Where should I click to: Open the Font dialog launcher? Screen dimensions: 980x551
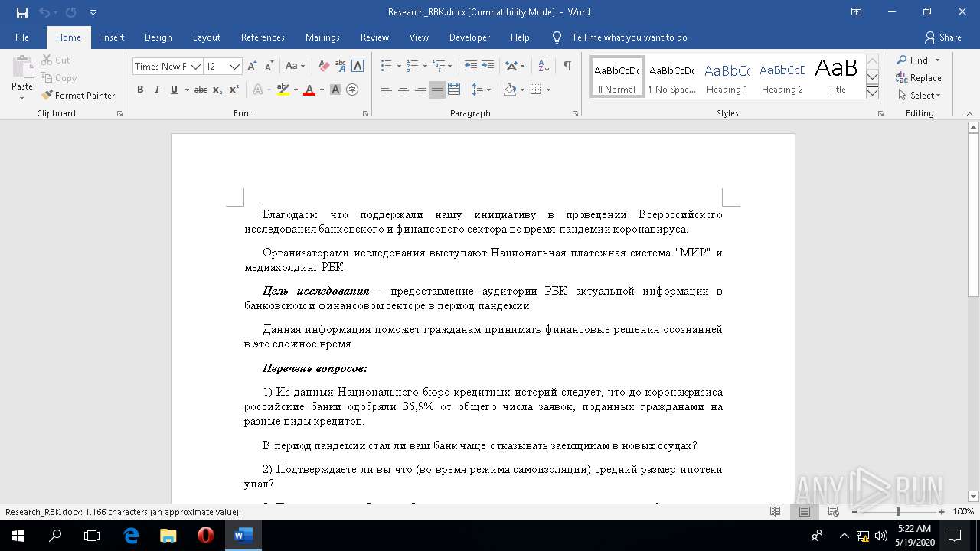pyautogui.click(x=364, y=114)
